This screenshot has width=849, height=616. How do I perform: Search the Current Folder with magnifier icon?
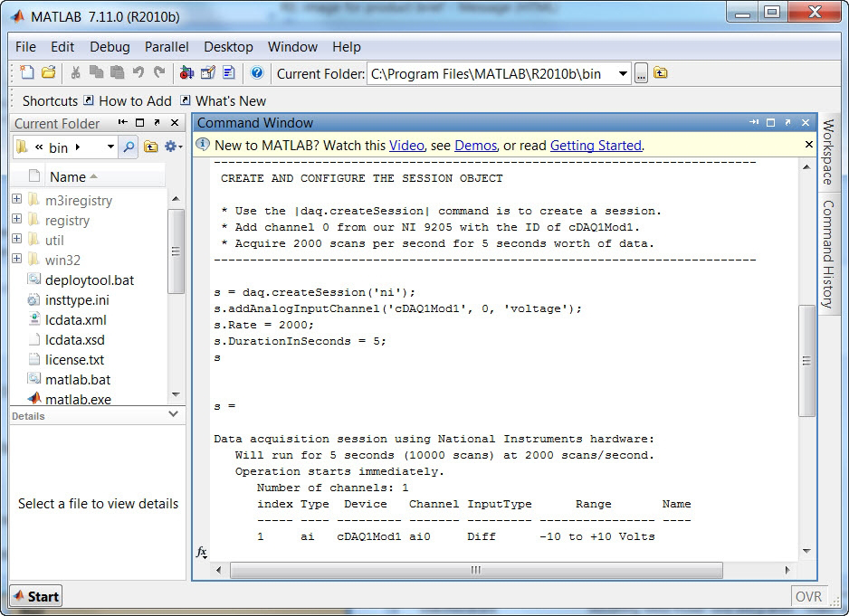pos(129,147)
